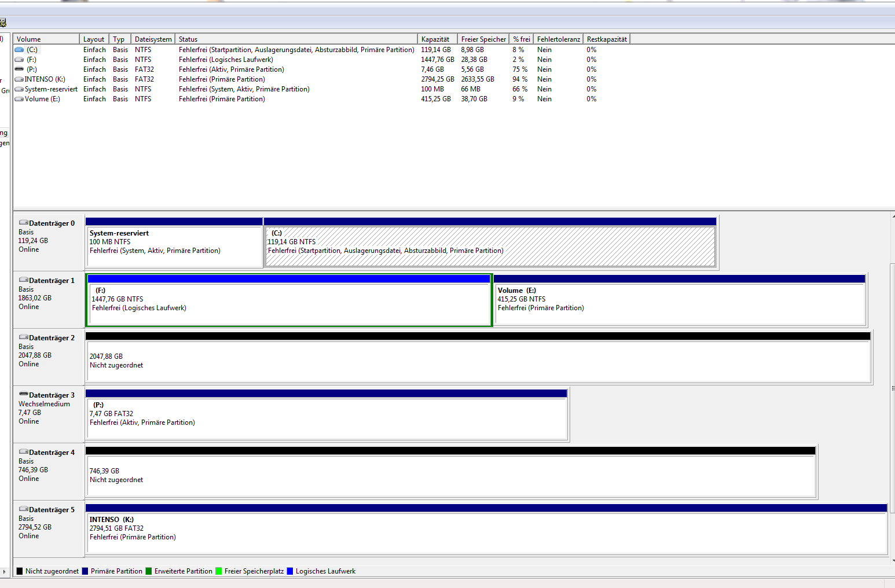Click the disk icon beside Datenträger 2
This screenshot has width=895, height=588.
pos(24,337)
